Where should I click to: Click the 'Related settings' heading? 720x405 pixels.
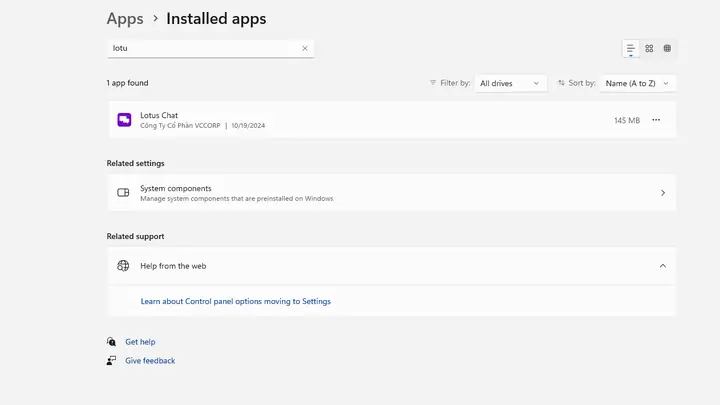[135, 163]
